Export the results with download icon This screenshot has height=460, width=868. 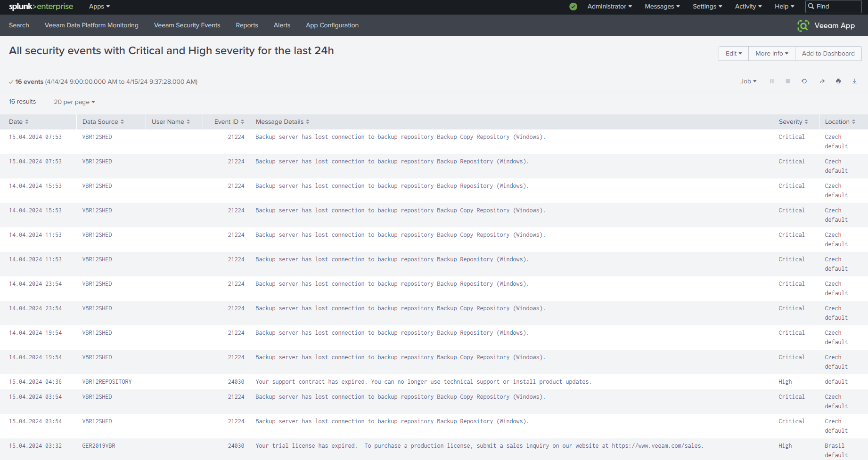[854, 81]
